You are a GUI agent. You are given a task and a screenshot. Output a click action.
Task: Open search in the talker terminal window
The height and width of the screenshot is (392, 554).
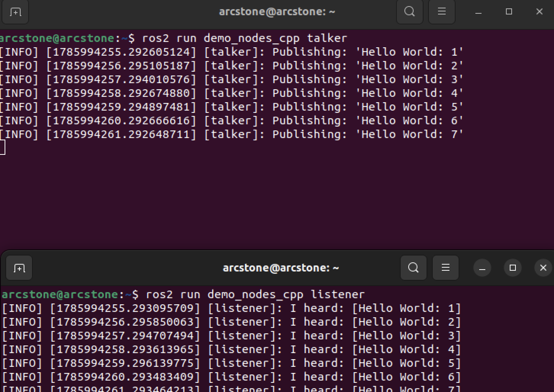click(x=410, y=12)
